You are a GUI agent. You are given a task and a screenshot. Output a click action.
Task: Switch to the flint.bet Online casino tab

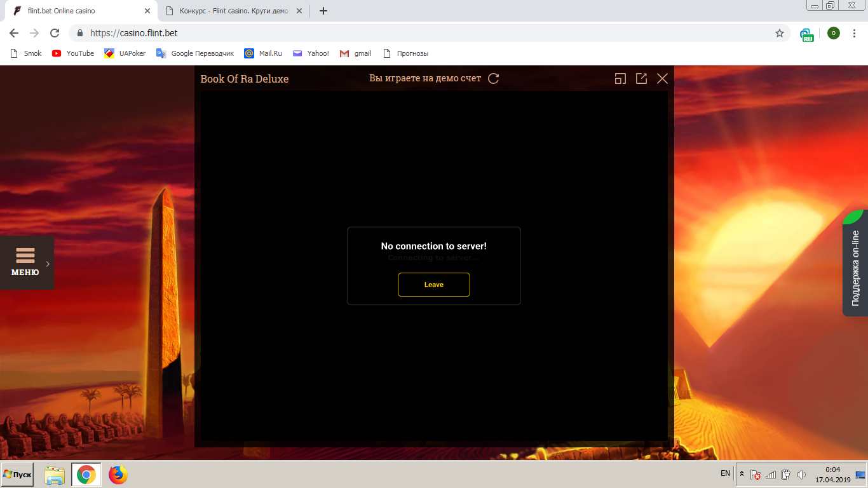[81, 11]
